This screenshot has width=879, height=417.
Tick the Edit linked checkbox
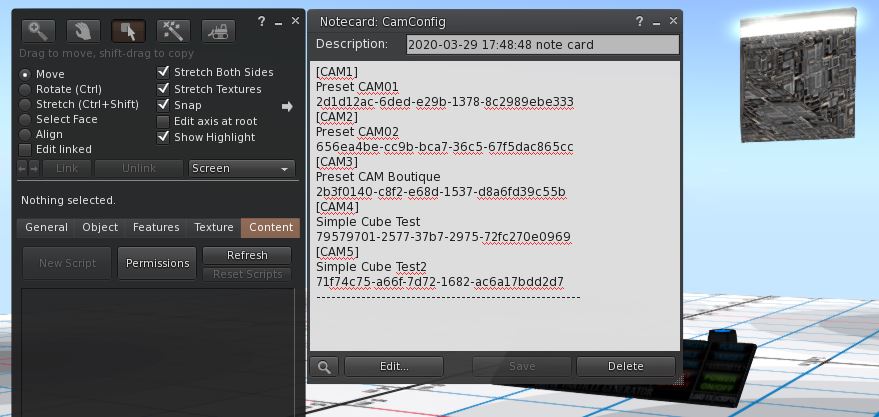pos(26,149)
